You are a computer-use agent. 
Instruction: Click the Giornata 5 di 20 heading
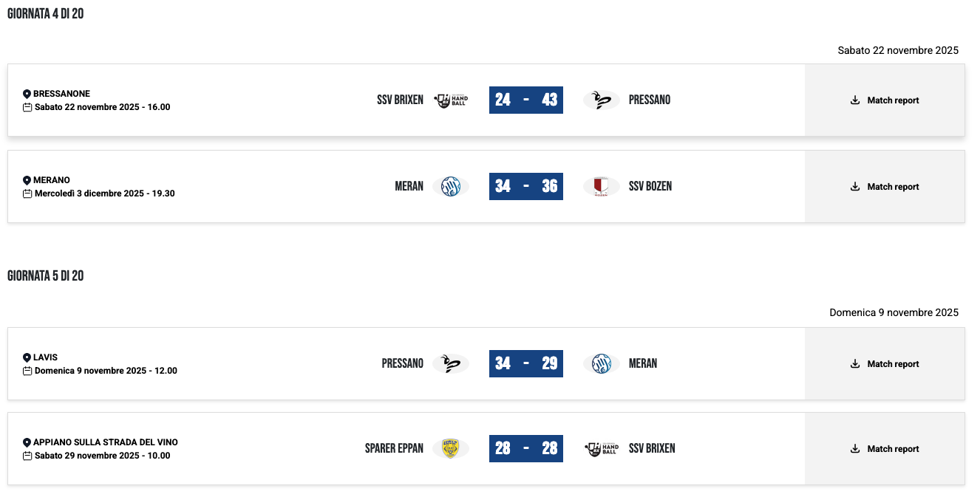pos(46,276)
